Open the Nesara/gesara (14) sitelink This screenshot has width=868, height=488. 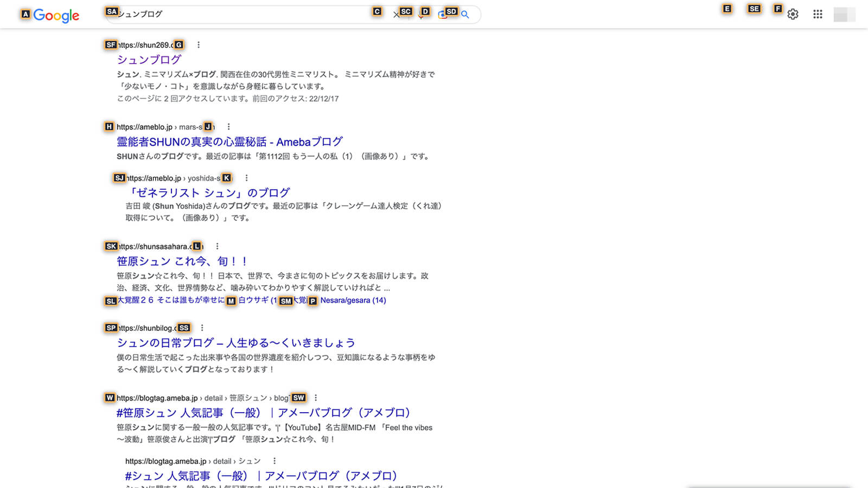coord(353,300)
